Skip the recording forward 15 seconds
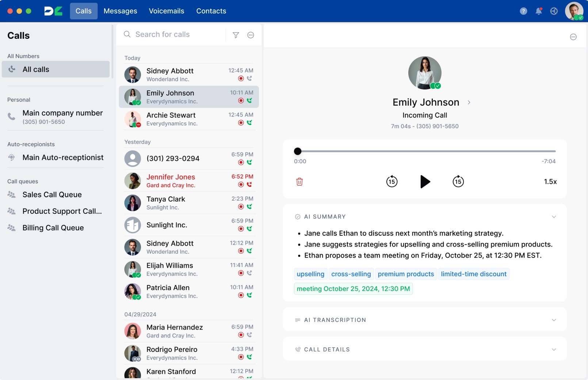Viewport: 588px width, 380px height. (458, 181)
